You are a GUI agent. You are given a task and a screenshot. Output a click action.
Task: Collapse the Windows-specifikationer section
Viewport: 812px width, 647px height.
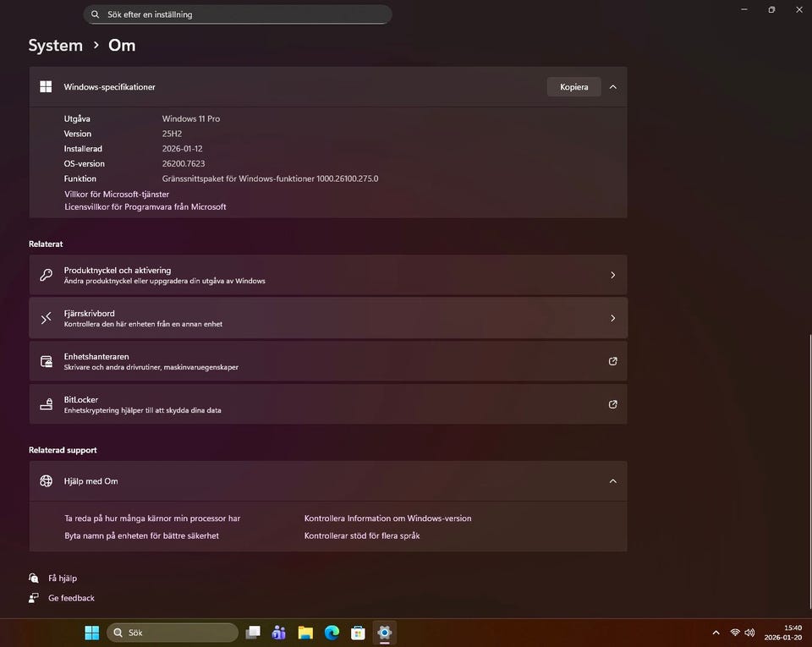[x=612, y=87]
